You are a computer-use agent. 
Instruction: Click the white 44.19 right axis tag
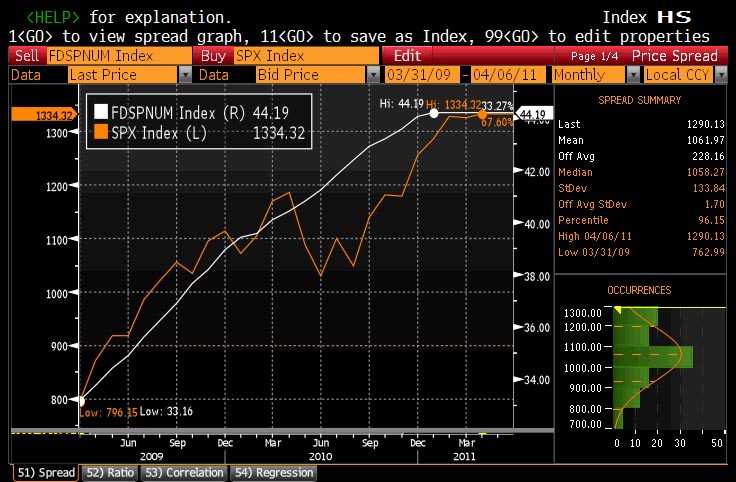534,114
